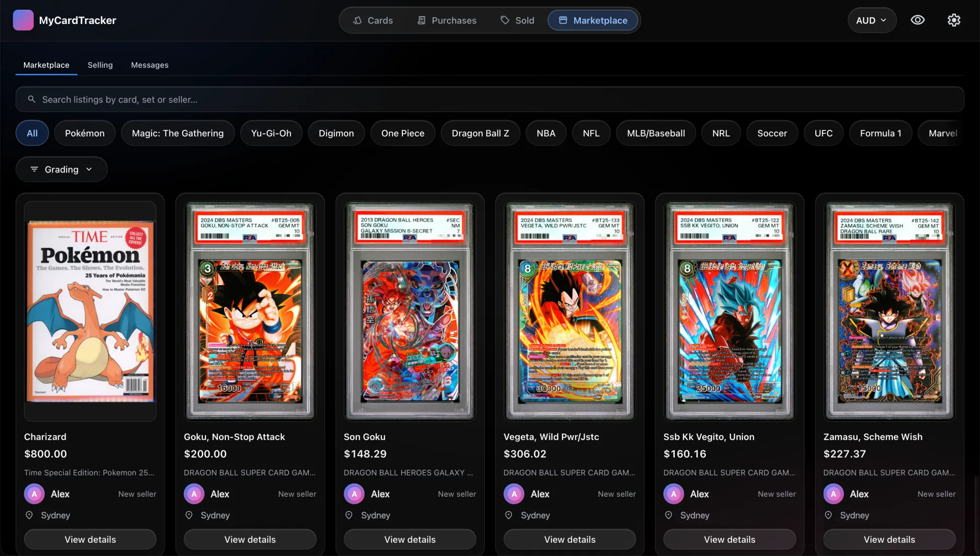Click Sydney location pin on Charizard listing
The height and width of the screenshot is (556, 980).
tap(29, 515)
